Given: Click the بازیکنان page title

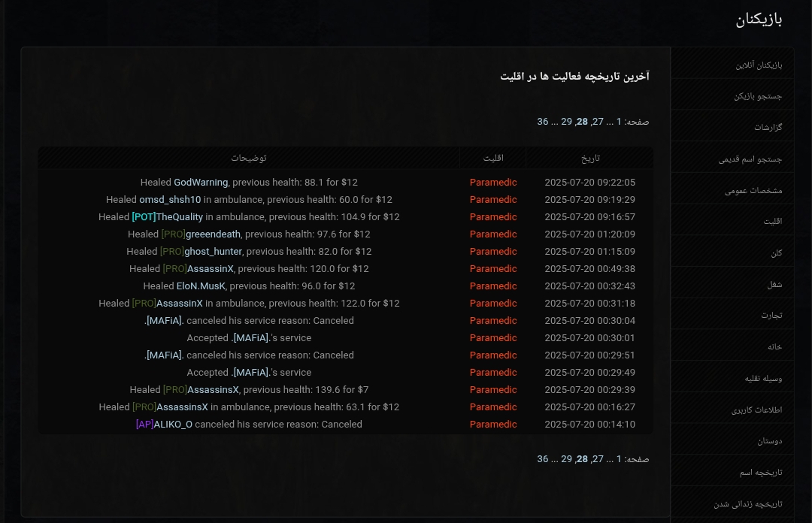Looking at the screenshot, I should (x=759, y=20).
